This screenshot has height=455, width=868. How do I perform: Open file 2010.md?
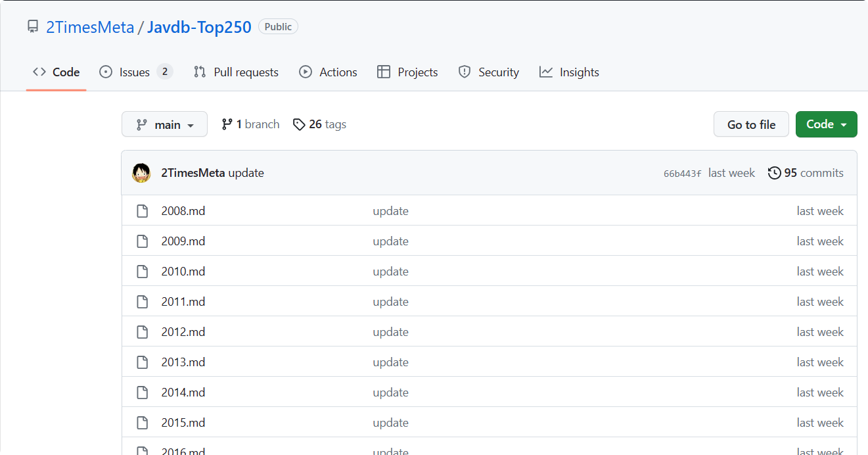tap(183, 272)
